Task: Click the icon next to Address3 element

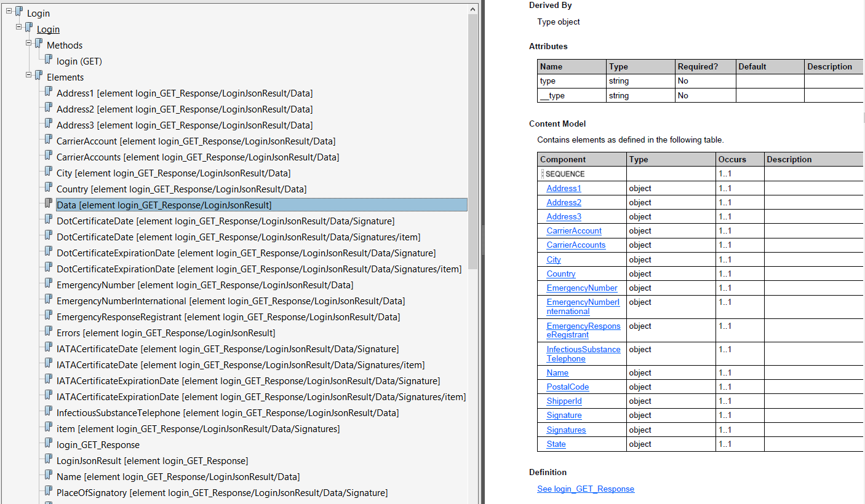Action: pyautogui.click(x=48, y=124)
